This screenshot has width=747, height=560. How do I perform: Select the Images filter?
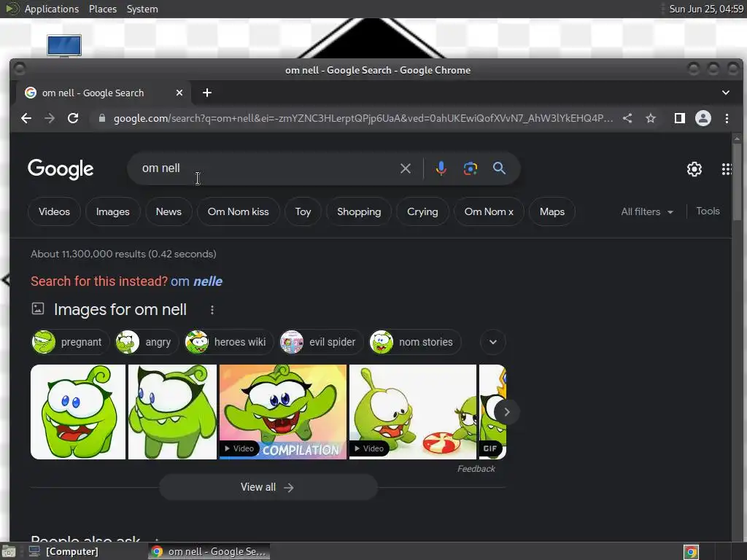point(113,212)
